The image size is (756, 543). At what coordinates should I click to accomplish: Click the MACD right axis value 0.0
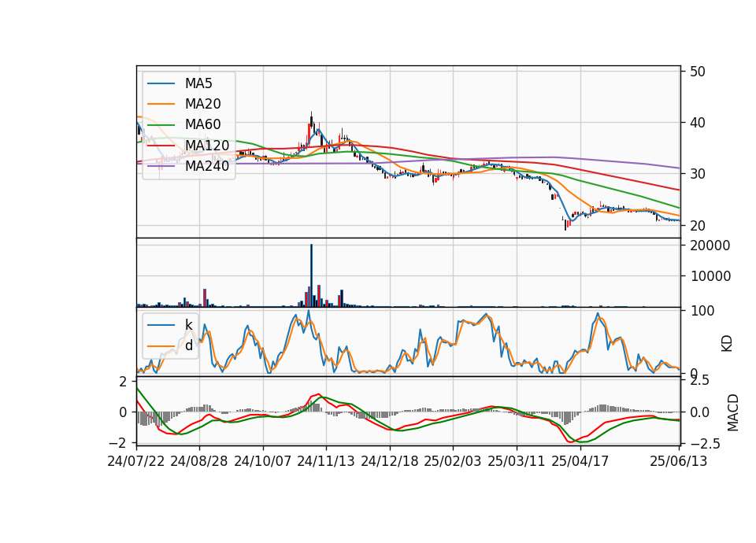pos(699,412)
